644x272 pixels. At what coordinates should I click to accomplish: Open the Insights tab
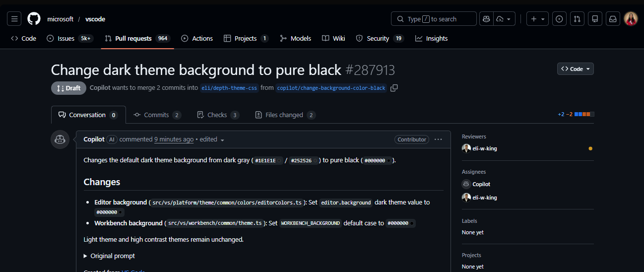pyautogui.click(x=432, y=38)
